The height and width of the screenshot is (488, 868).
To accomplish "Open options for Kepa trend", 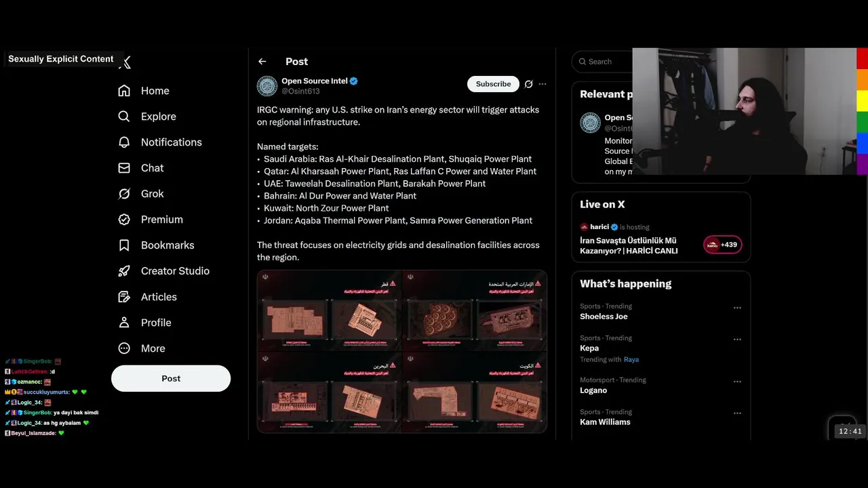I will (x=737, y=340).
